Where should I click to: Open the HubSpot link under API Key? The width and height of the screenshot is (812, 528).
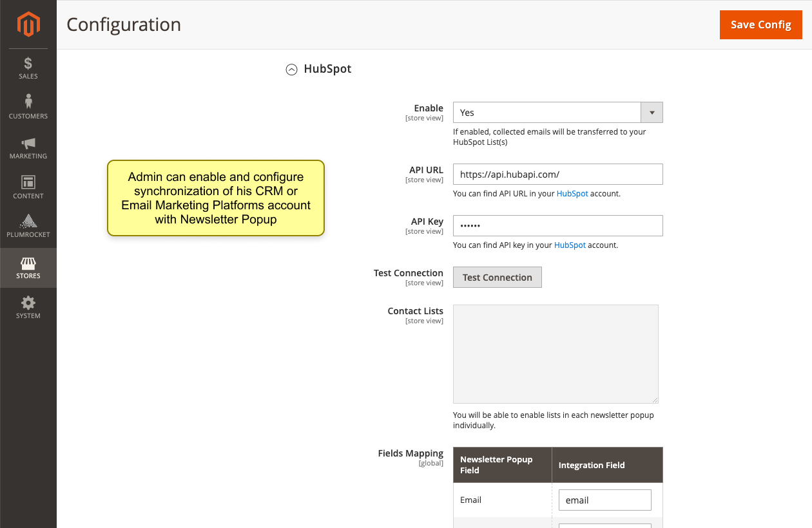(x=570, y=245)
